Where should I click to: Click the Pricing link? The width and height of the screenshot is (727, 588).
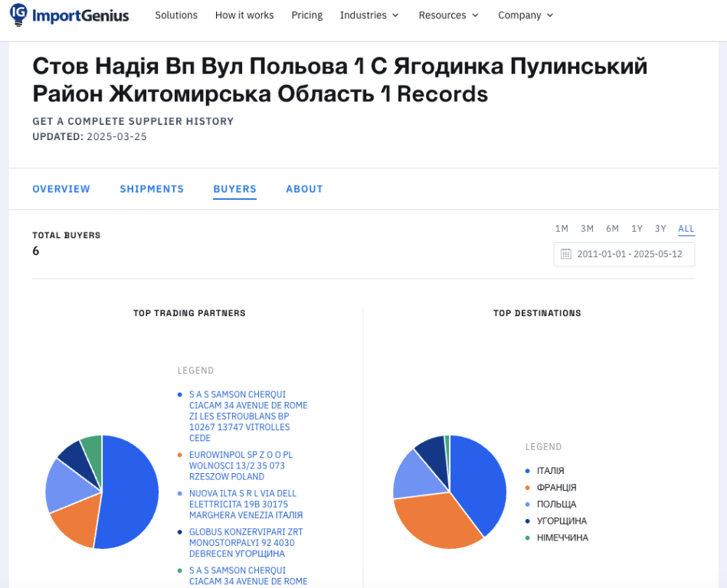(306, 15)
